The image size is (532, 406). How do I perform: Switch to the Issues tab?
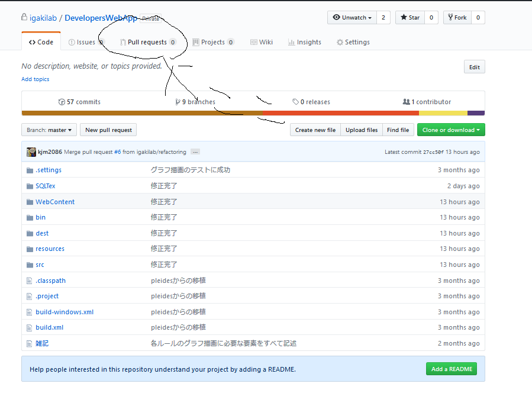86,42
